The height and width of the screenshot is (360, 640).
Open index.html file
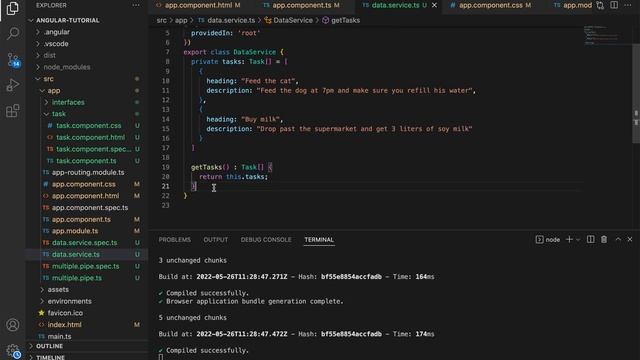(x=87, y=325)
